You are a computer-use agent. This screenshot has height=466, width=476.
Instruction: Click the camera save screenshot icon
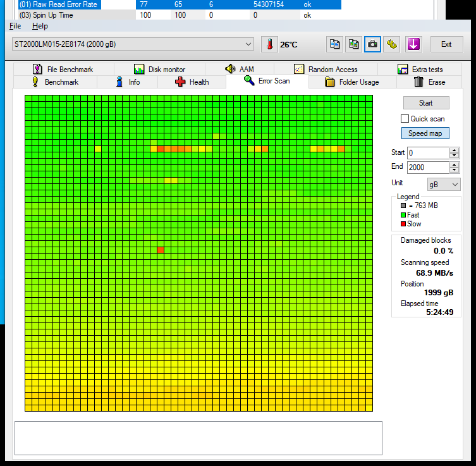click(x=372, y=44)
